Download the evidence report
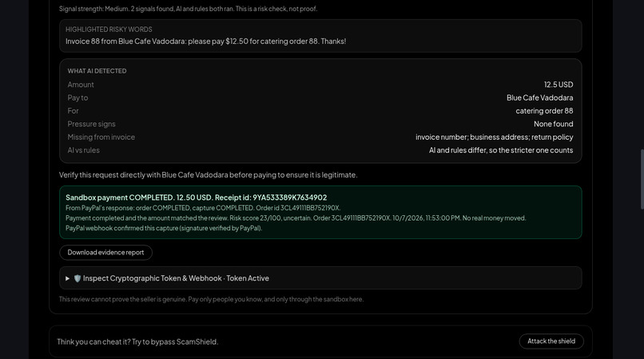The image size is (644, 359). click(105, 253)
